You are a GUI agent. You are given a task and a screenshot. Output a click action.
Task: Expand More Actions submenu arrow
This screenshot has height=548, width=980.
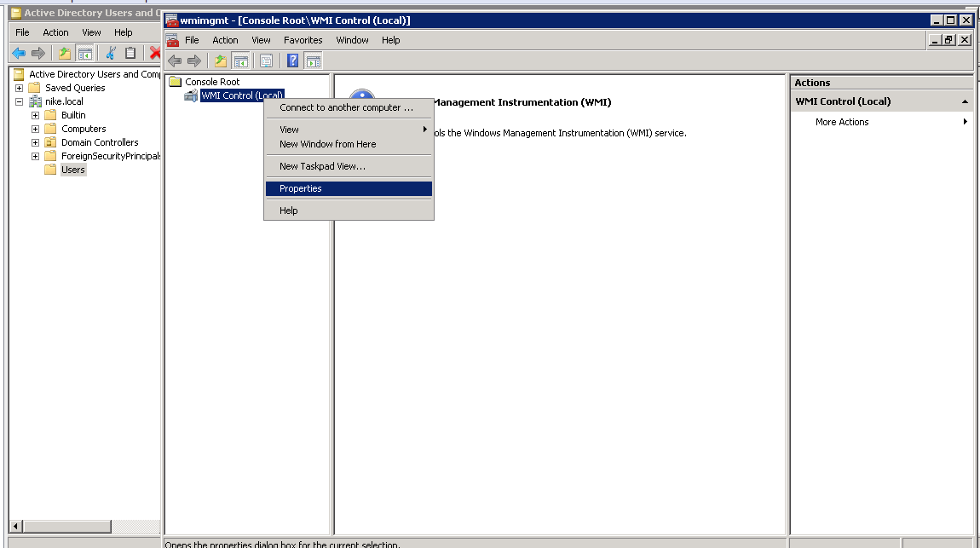tap(965, 122)
